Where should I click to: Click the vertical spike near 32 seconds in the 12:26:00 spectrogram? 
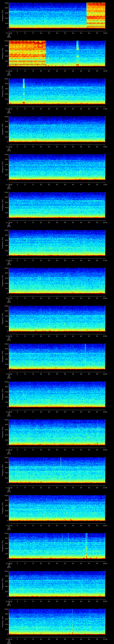point(61,470)
